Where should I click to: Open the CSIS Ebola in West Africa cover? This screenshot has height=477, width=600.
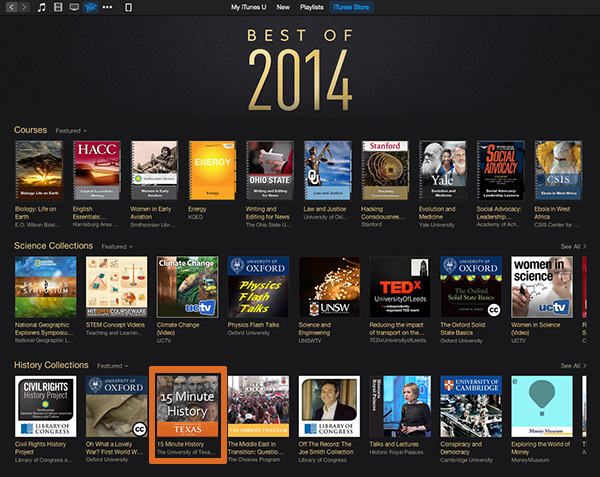[558, 171]
